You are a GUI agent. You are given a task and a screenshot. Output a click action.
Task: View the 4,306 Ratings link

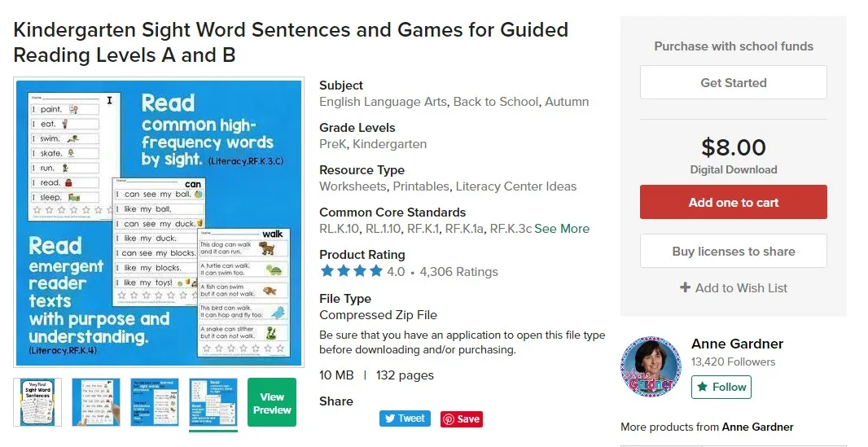click(458, 272)
